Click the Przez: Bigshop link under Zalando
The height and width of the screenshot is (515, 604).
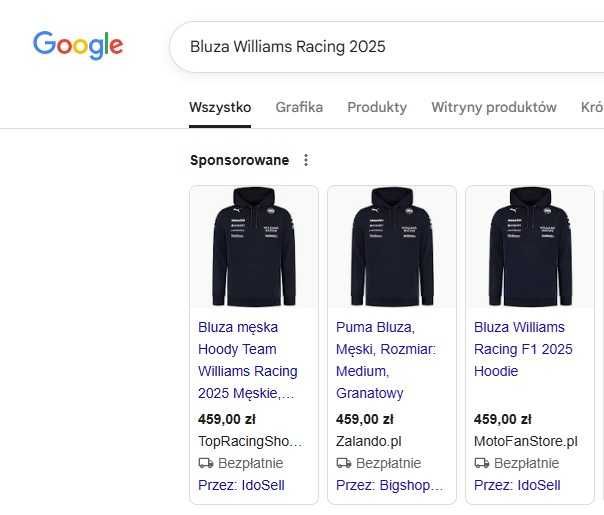point(390,485)
